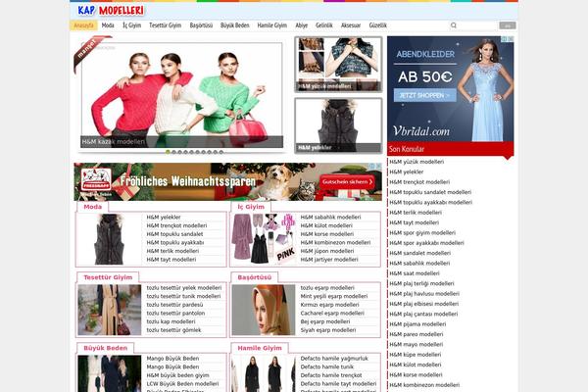Open H&M korse modelleri in İç Giyim list
The height and width of the screenshot is (392, 588).
(x=327, y=234)
